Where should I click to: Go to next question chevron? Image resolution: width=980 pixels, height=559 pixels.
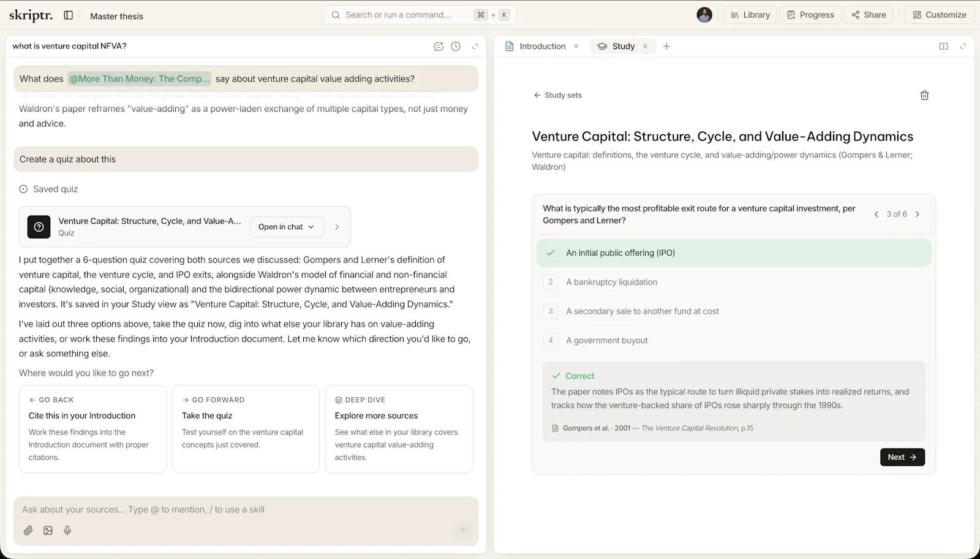[918, 214]
